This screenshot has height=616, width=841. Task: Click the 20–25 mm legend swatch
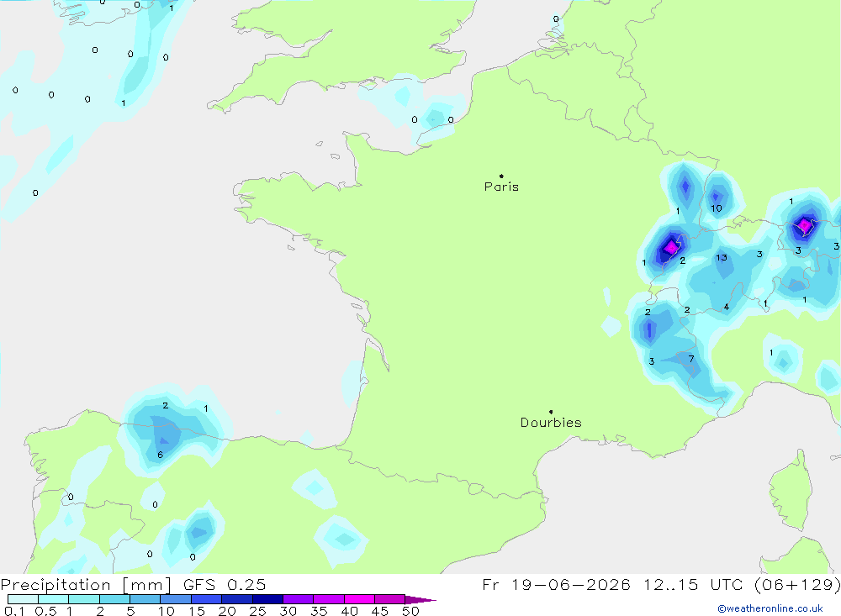(236, 599)
